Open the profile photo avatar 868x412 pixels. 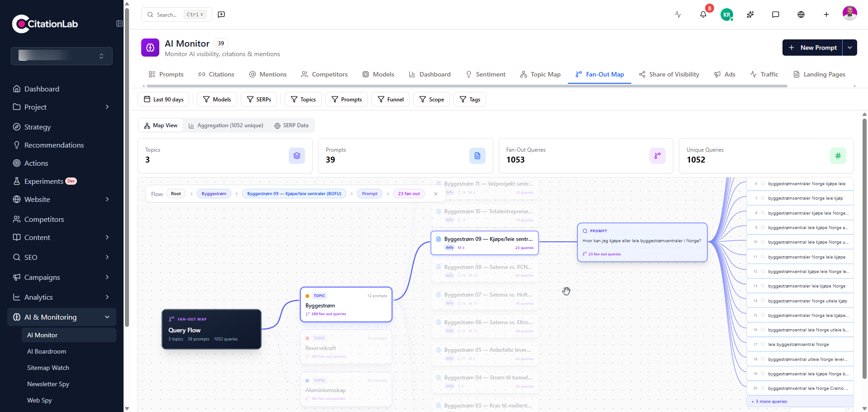(850, 14)
